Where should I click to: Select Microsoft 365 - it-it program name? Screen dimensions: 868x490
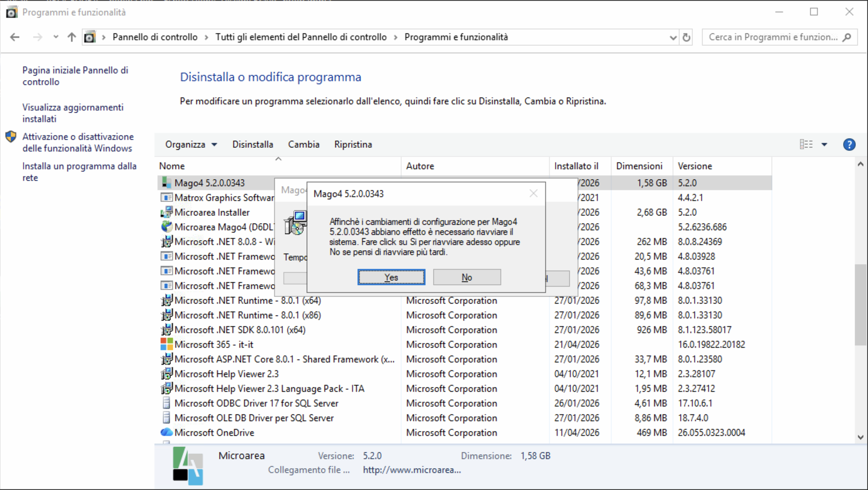214,344
